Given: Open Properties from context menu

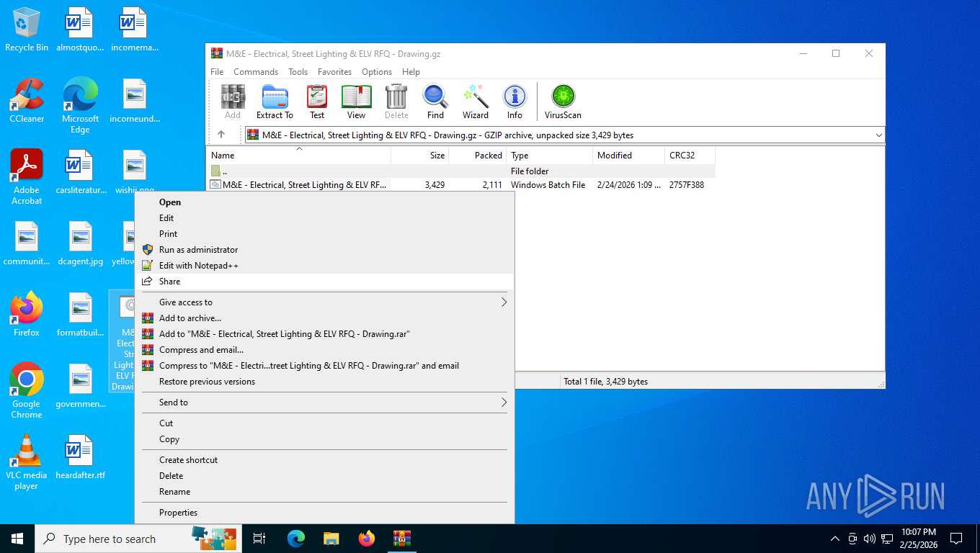Looking at the screenshot, I should point(324,513).
